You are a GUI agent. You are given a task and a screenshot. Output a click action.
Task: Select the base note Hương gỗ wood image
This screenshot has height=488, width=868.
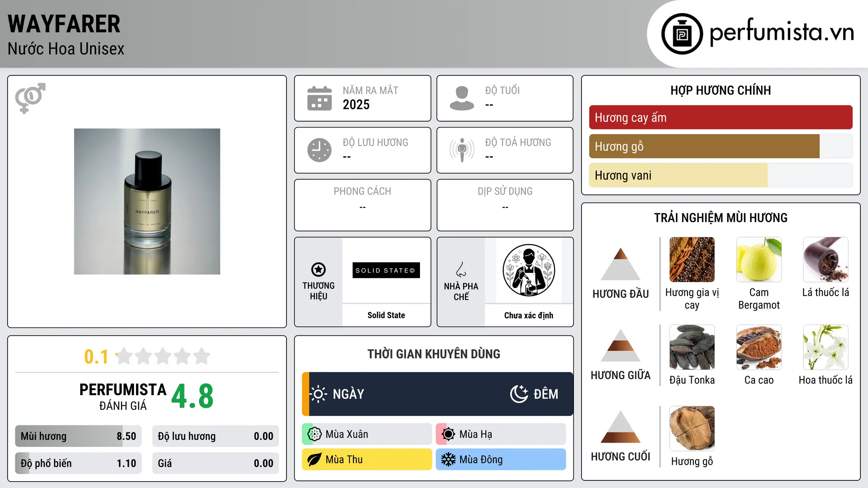coord(692,429)
